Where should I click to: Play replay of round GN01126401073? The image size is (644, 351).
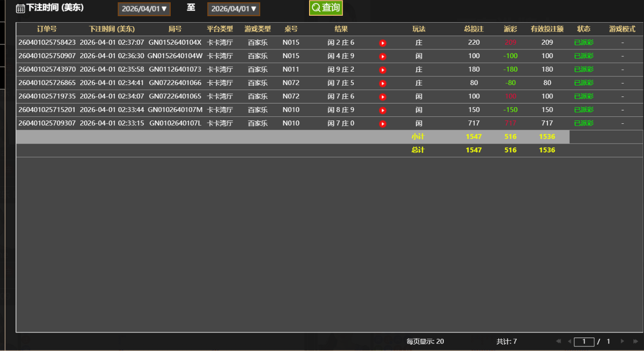pyautogui.click(x=382, y=70)
